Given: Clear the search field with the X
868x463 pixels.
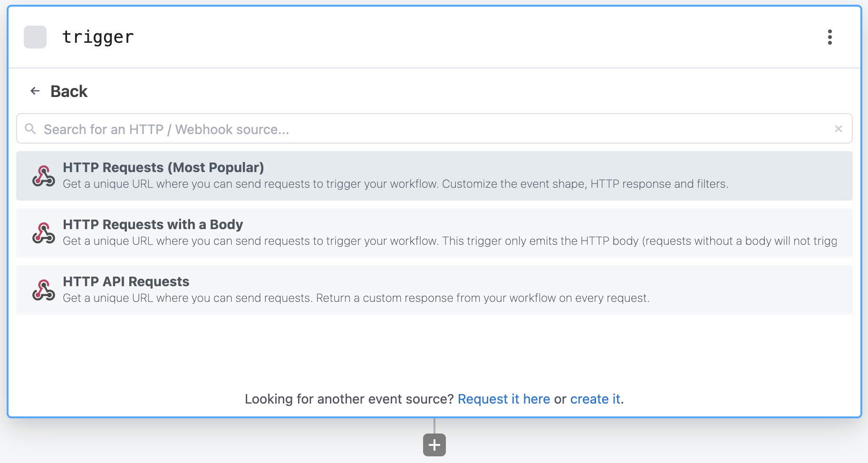Looking at the screenshot, I should coord(838,129).
